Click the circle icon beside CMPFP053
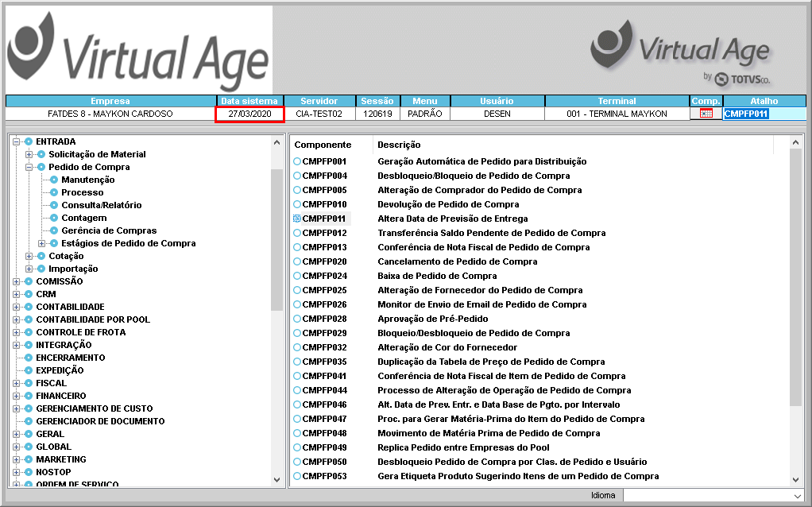 coord(297,476)
